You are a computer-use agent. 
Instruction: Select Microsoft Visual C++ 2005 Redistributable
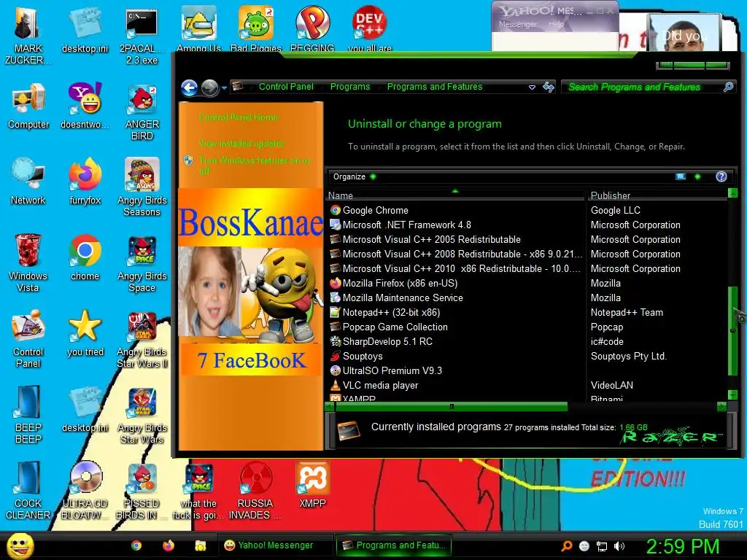(x=432, y=239)
